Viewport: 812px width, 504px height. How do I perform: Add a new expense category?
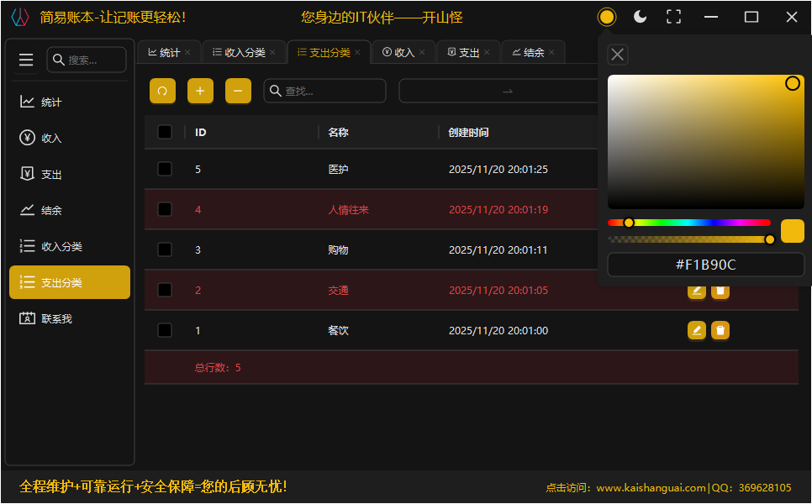(x=200, y=91)
